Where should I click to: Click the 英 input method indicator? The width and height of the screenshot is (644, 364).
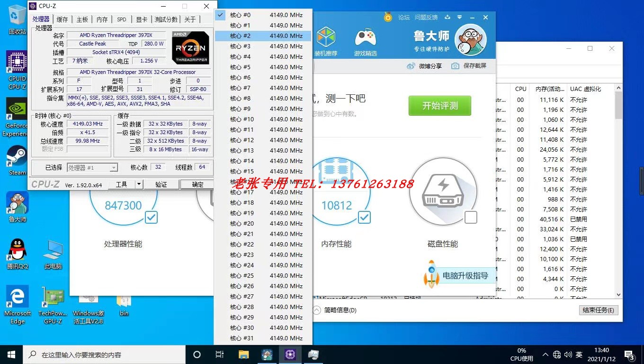click(579, 355)
